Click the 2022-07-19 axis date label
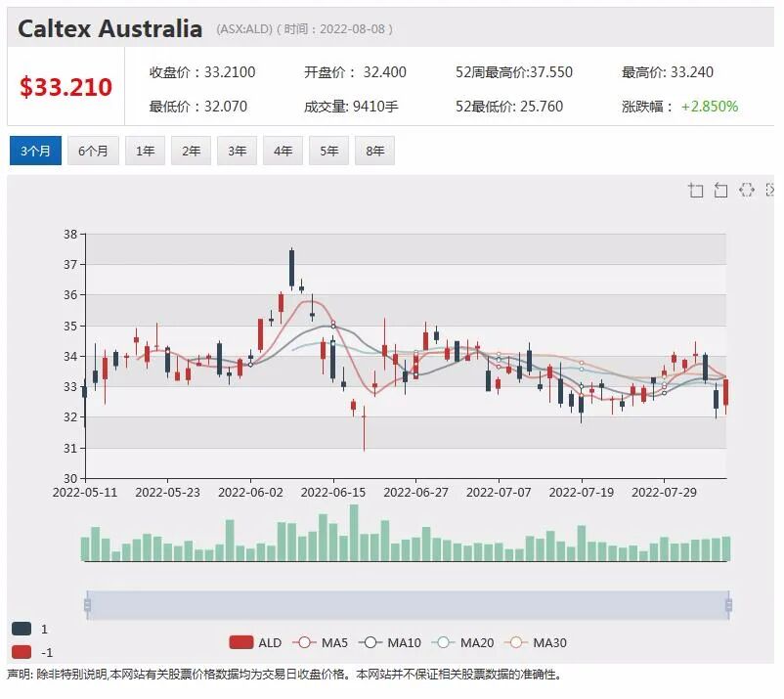The image size is (784, 699). (582, 493)
